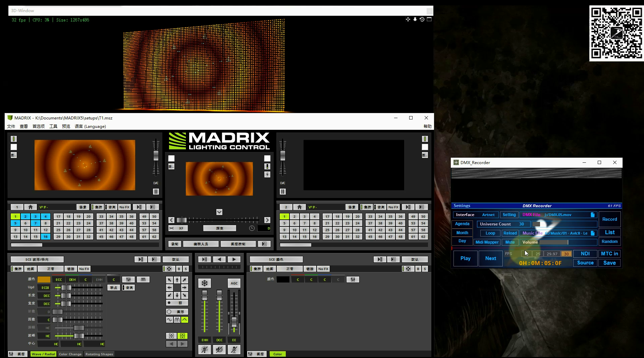Open the 渐变 fade type dropdown
The image size is (644, 358).
[220, 228]
